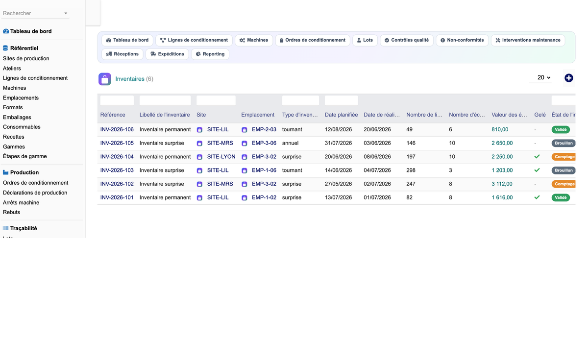Click the blue plus icon to add inventory
This screenshot has width=588, height=364.
point(568,78)
